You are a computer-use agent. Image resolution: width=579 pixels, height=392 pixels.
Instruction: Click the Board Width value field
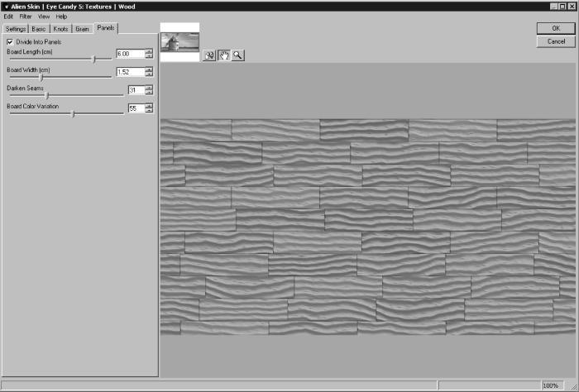tap(129, 71)
